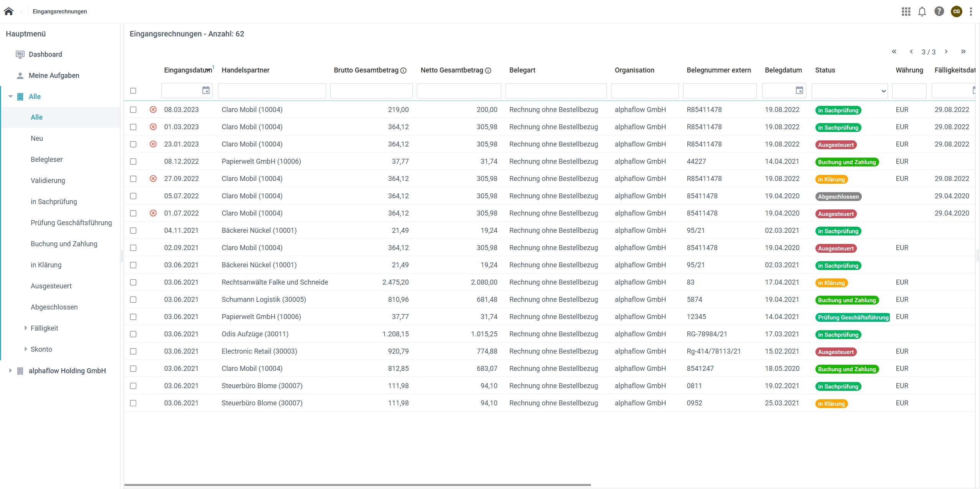Viewport: 980px width, 489px height.
Task: Open notifications bell icon
Action: point(922,12)
